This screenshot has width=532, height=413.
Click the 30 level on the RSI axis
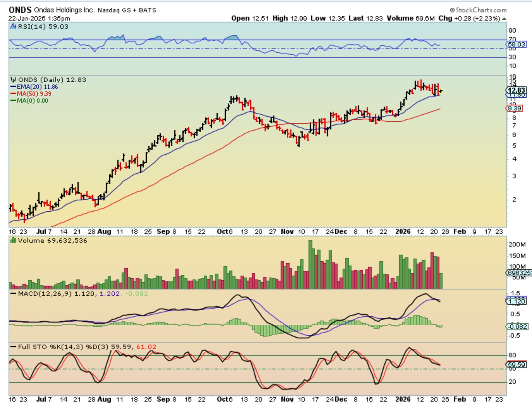512,57
